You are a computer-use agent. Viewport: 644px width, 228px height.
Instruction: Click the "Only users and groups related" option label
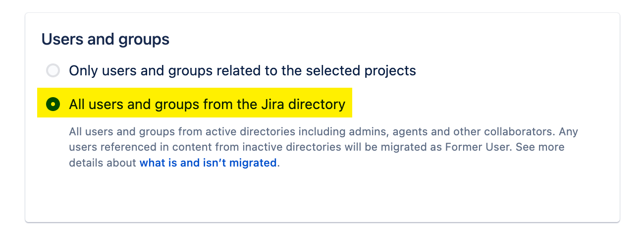coord(242,71)
